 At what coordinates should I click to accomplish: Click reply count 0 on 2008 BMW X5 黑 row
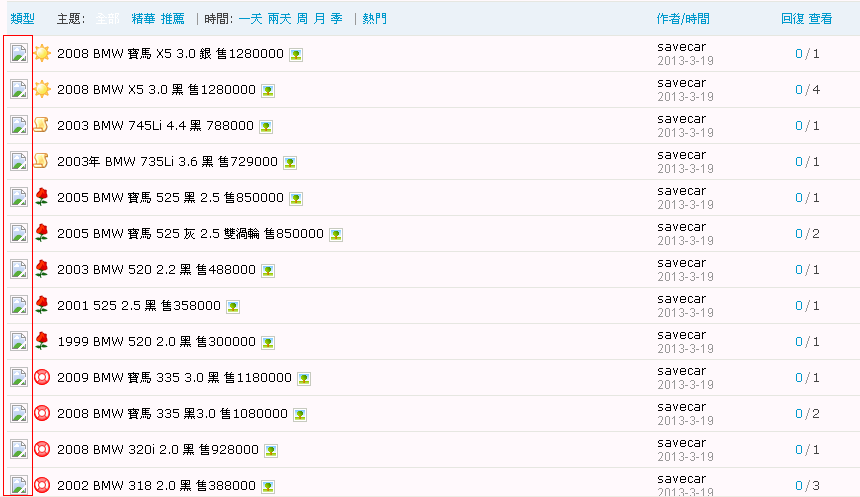click(x=799, y=89)
